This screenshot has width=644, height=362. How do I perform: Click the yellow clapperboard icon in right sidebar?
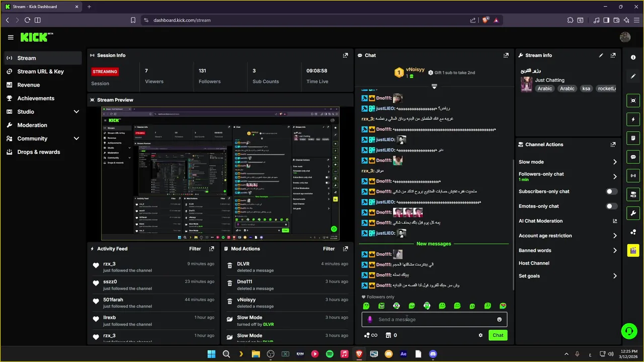pos(633,250)
